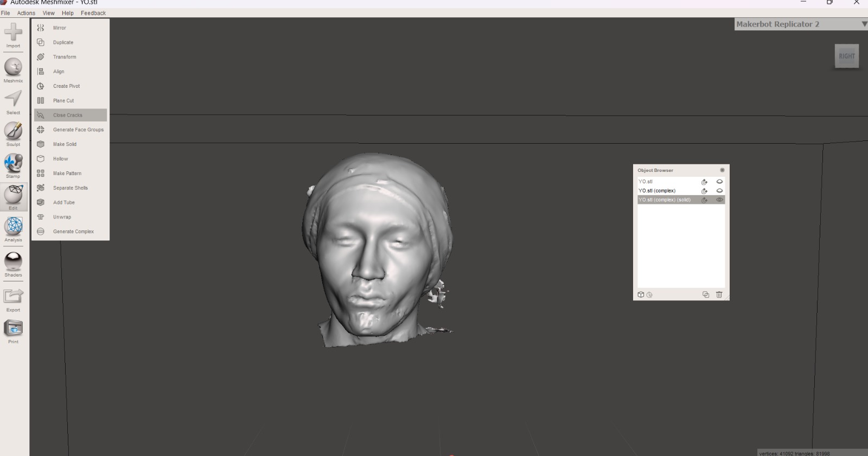The width and height of the screenshot is (868, 456).
Task: Choose Create Pivot
Action: tap(71, 86)
